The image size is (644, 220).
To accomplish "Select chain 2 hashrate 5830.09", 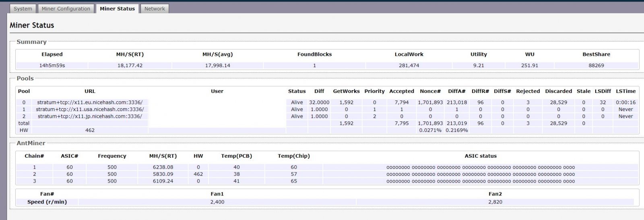I will [x=163, y=174].
